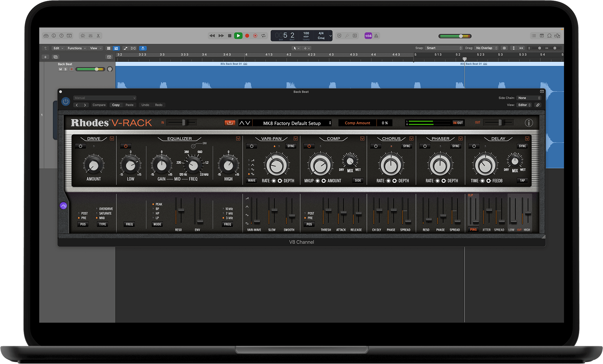Open the Side Chain selector
Image resolution: width=603 pixels, height=364 pixels.
tap(529, 98)
